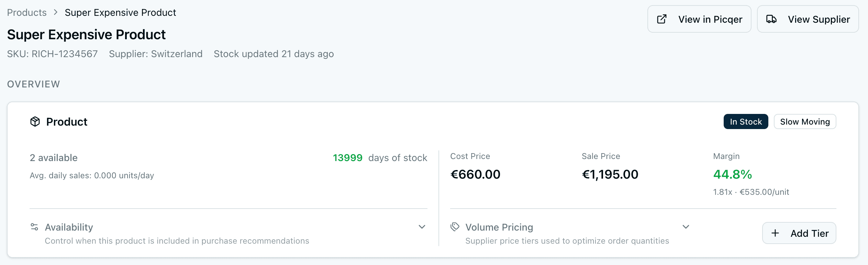Click the plus icon on Add Tier button
This screenshot has width=868, height=265.
[776, 233]
